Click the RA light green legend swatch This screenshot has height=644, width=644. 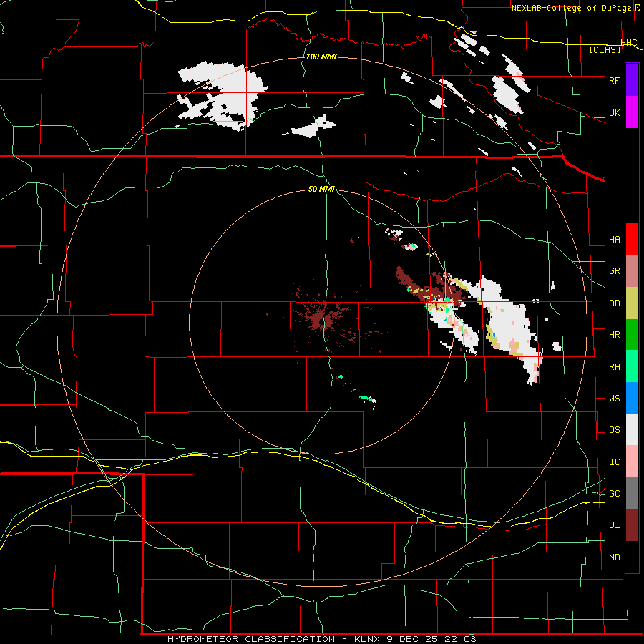pyautogui.click(x=632, y=366)
